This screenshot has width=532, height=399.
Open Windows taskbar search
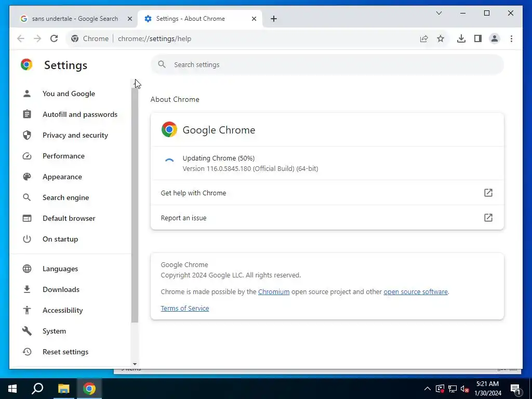tap(37, 389)
